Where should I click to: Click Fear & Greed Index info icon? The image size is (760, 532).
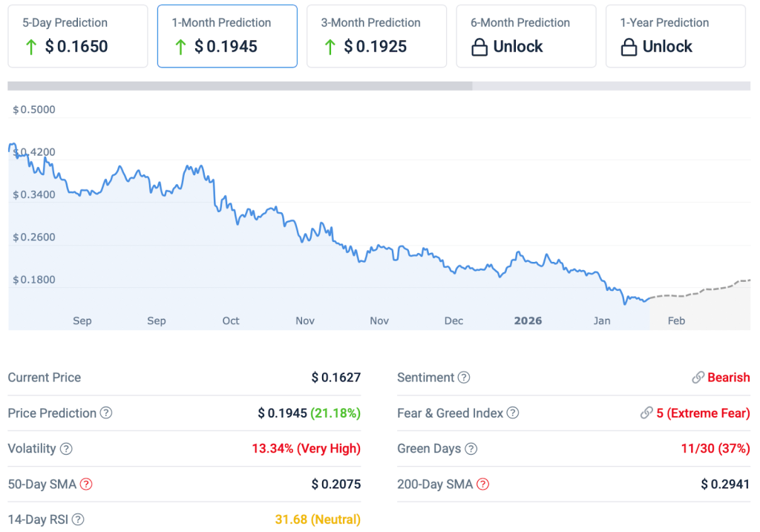point(513,413)
